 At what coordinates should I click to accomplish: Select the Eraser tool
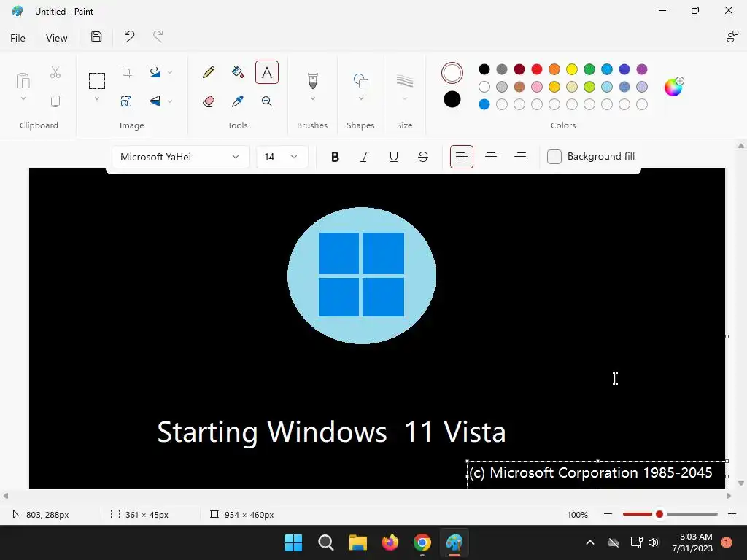coord(209,101)
